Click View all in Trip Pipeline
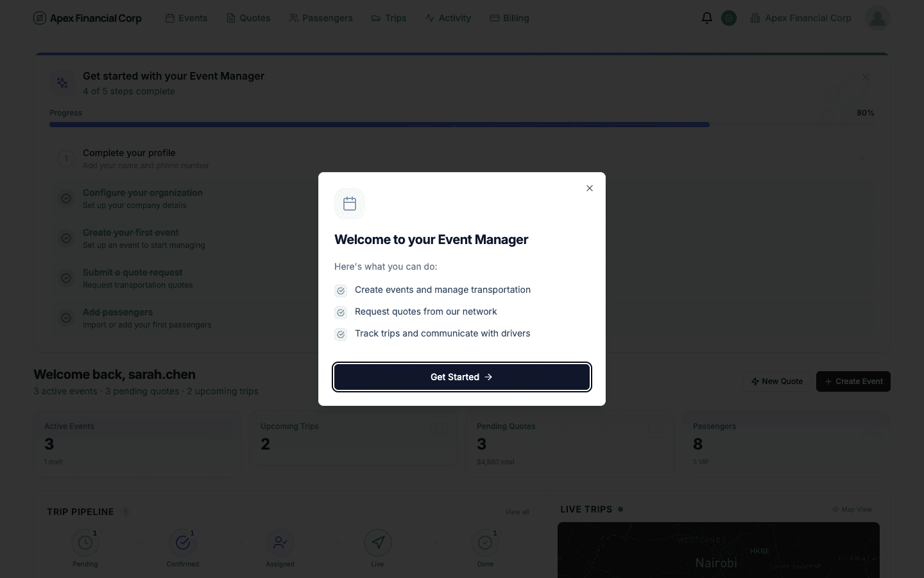 [517, 512]
